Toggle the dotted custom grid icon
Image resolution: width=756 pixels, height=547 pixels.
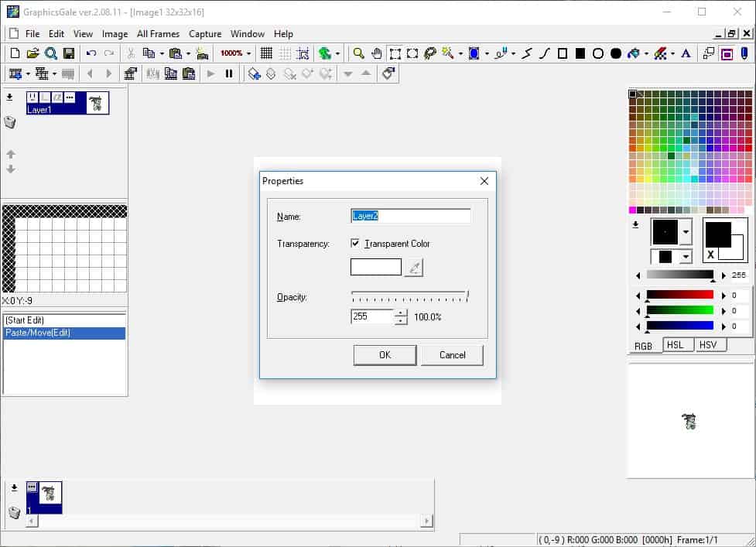(285, 53)
